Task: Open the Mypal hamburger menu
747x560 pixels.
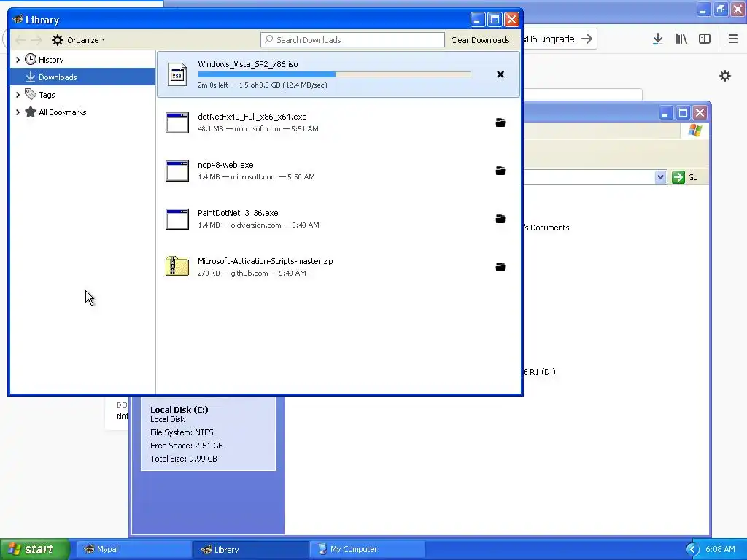Action: point(732,39)
